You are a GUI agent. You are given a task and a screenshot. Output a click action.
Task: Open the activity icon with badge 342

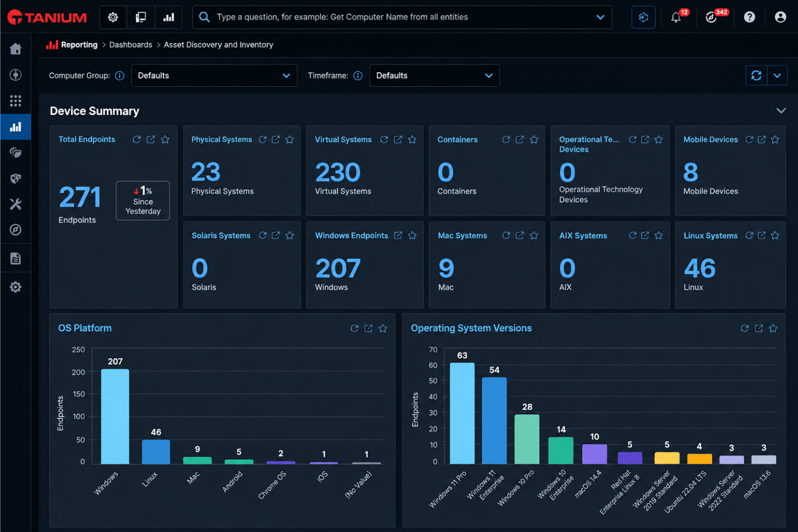pyautogui.click(x=712, y=17)
